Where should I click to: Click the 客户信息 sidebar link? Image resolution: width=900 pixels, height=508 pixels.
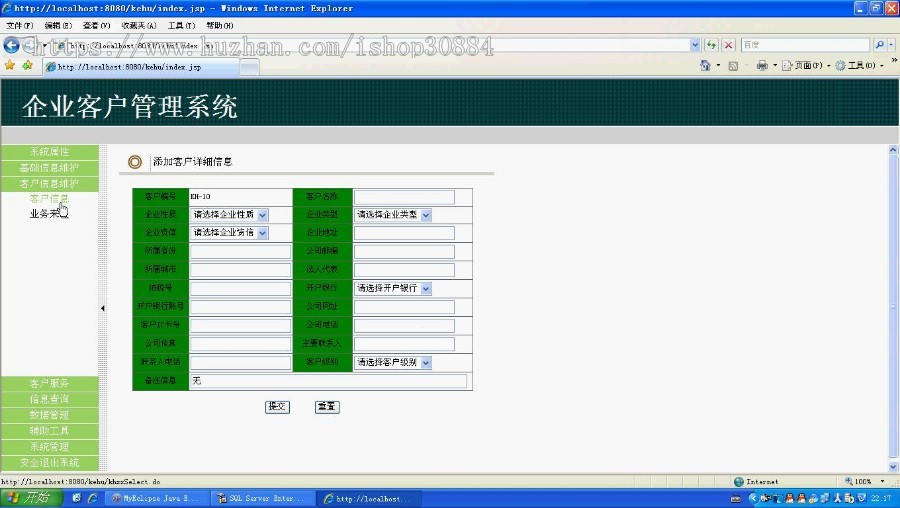(49, 199)
